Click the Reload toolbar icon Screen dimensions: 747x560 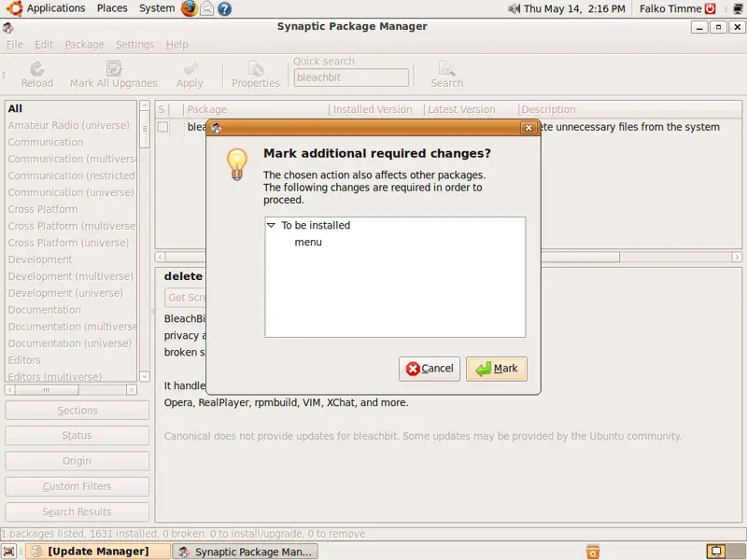(36, 69)
